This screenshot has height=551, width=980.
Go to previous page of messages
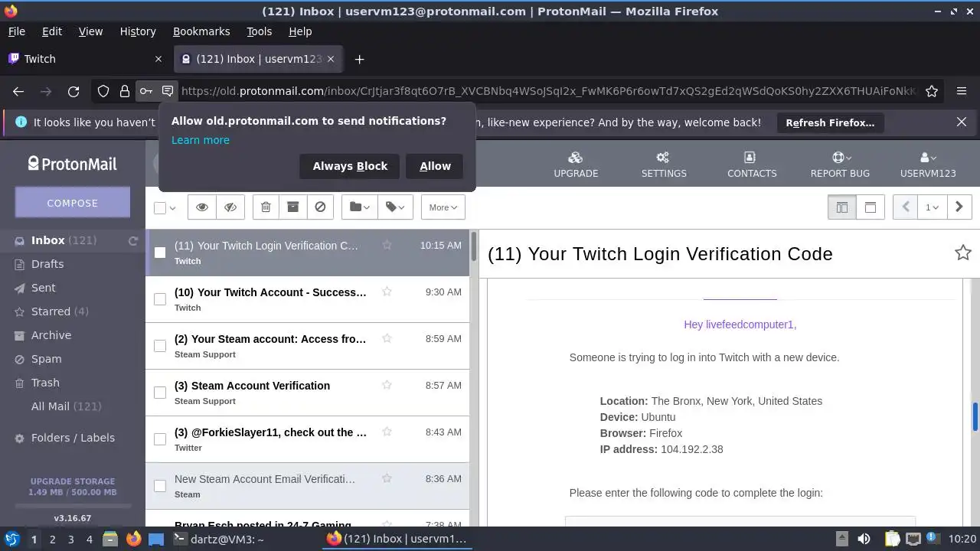point(905,207)
